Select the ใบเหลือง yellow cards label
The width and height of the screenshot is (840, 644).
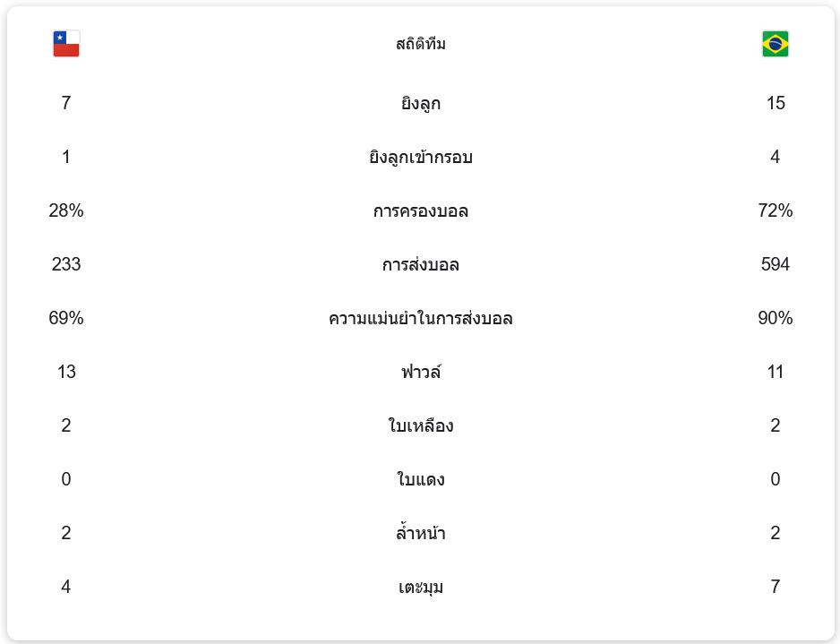click(420, 426)
